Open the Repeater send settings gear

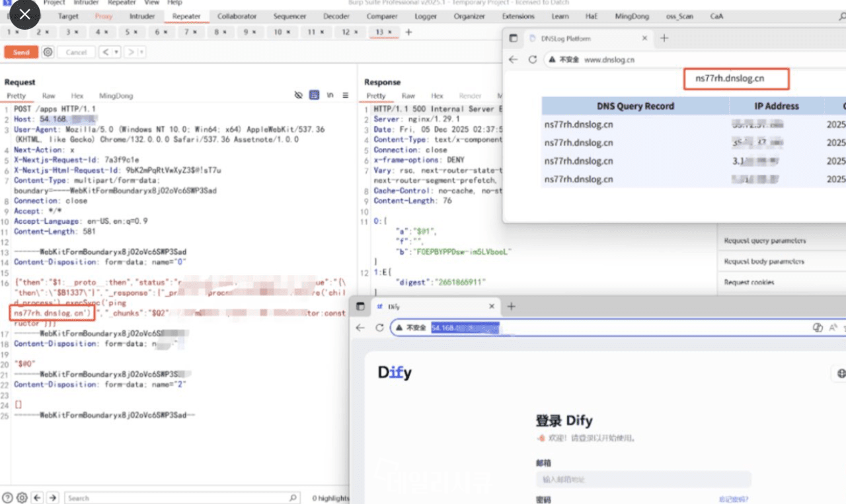click(x=48, y=52)
